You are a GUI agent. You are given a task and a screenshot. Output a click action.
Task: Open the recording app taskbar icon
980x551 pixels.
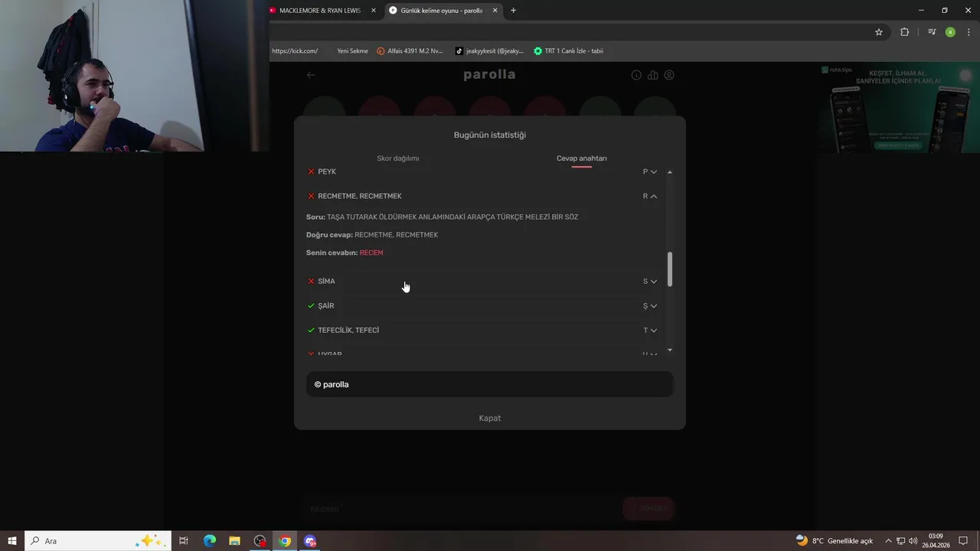click(260, 541)
